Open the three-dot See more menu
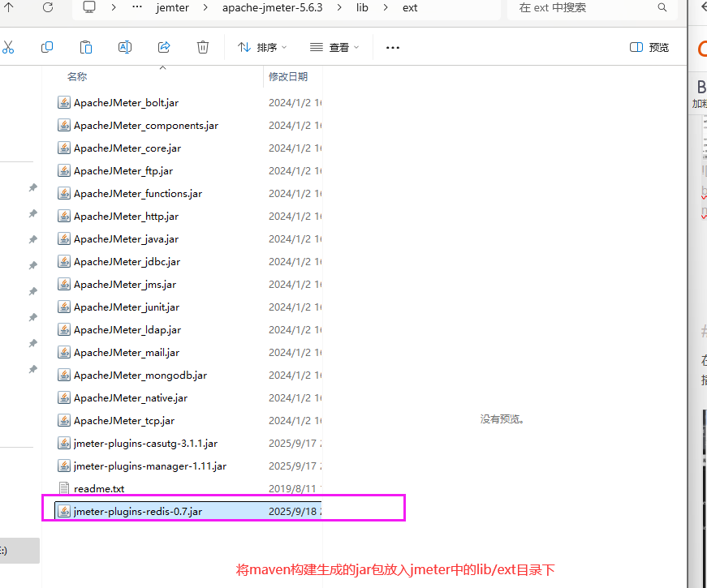This screenshot has width=707, height=588. (393, 48)
